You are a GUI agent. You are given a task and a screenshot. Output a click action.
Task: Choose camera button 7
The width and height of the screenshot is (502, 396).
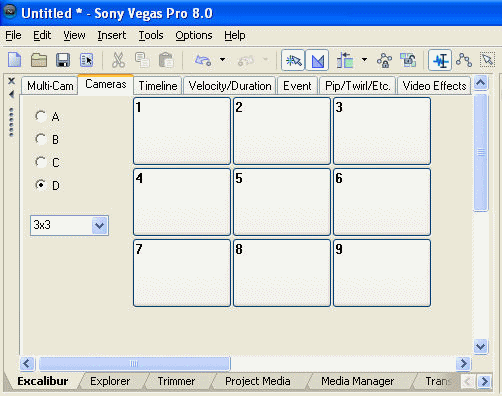(x=182, y=273)
